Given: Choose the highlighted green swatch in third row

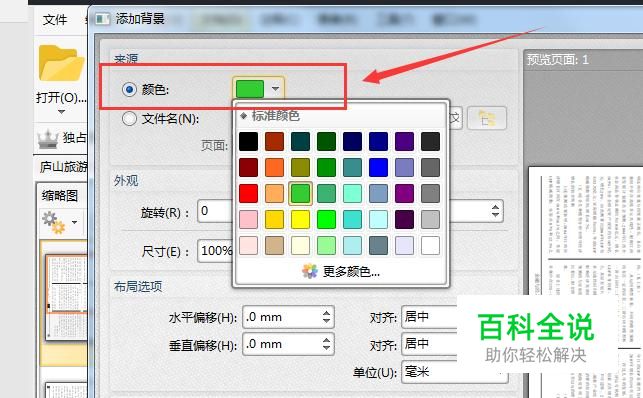Looking at the screenshot, I should 300,193.
